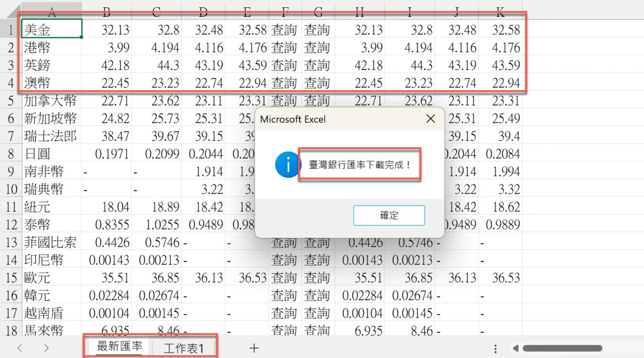Image resolution: width=644 pixels, height=358 pixels.
Task: Select row 5 via its row header
Action: point(11,100)
